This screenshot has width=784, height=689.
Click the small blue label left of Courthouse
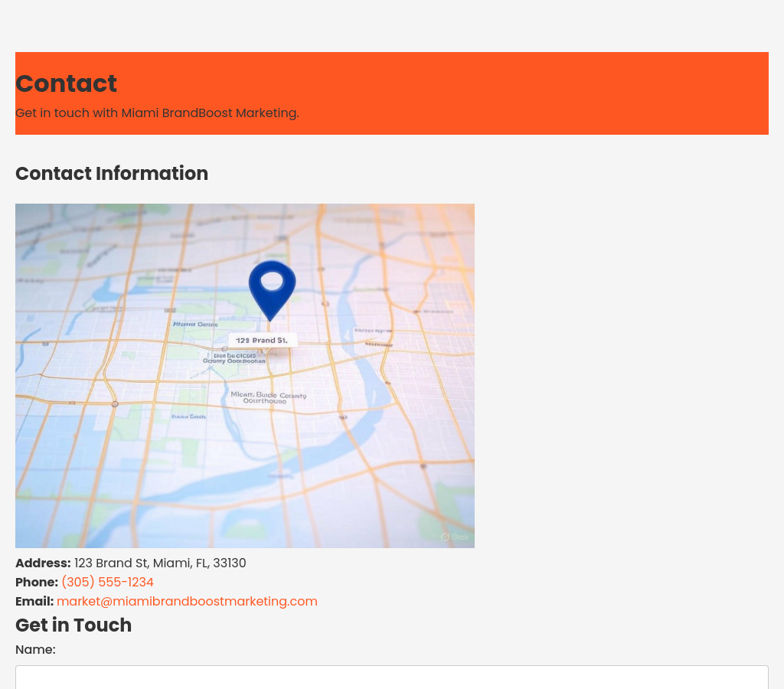click(x=188, y=417)
